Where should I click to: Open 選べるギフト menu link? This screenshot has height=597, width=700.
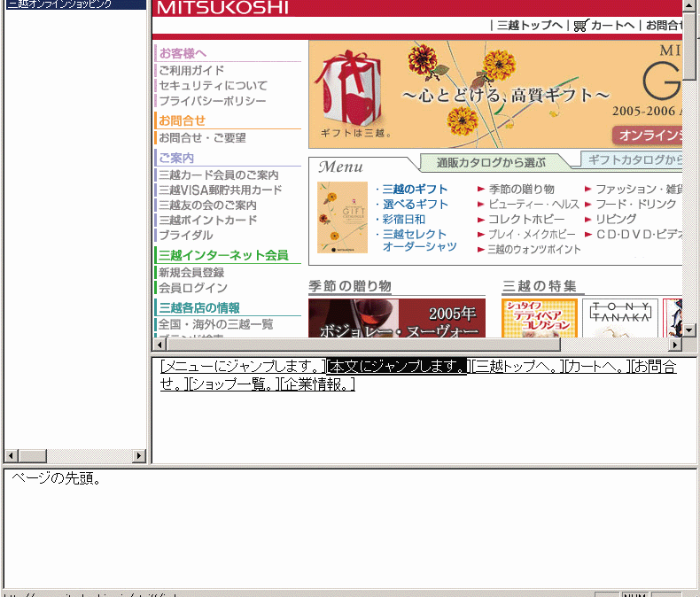(x=416, y=205)
